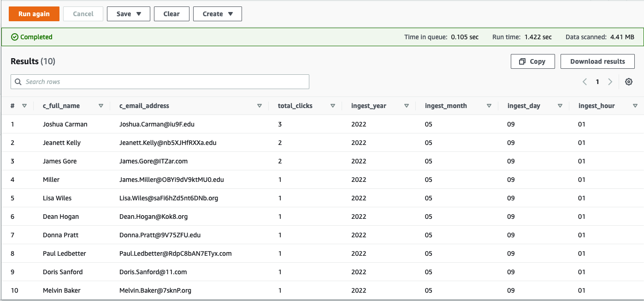Screen dimensions: 644x301
Task: Go to next results page arrow
Action: click(610, 82)
